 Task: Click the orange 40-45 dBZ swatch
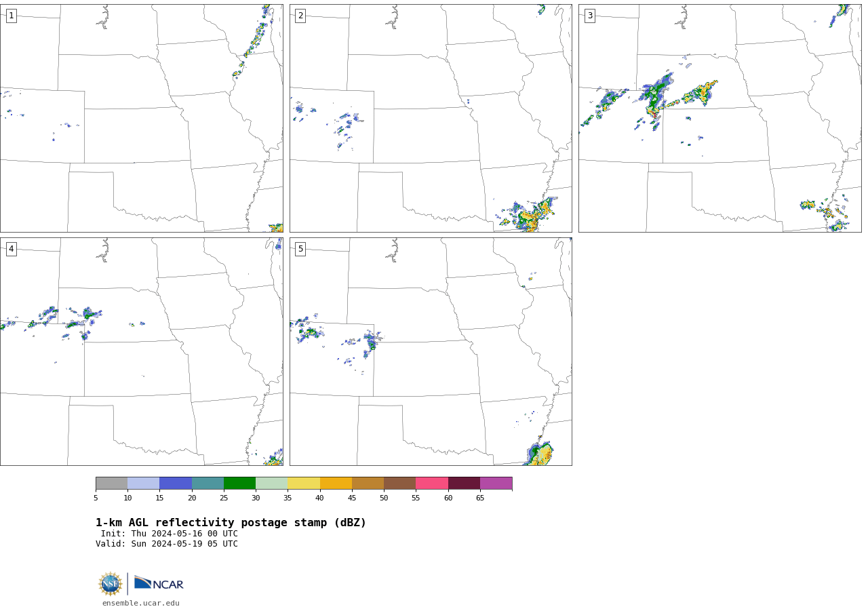[336, 484]
